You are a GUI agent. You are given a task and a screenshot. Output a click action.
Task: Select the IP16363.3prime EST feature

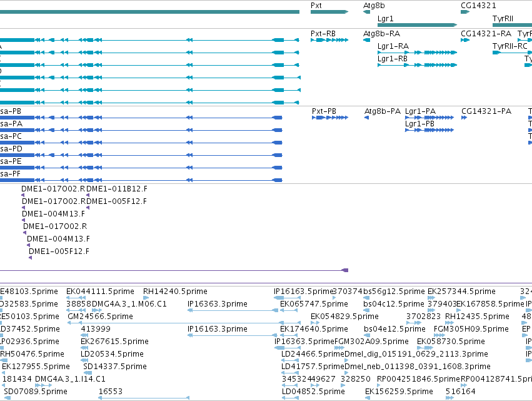pyautogui.click(x=233, y=310)
